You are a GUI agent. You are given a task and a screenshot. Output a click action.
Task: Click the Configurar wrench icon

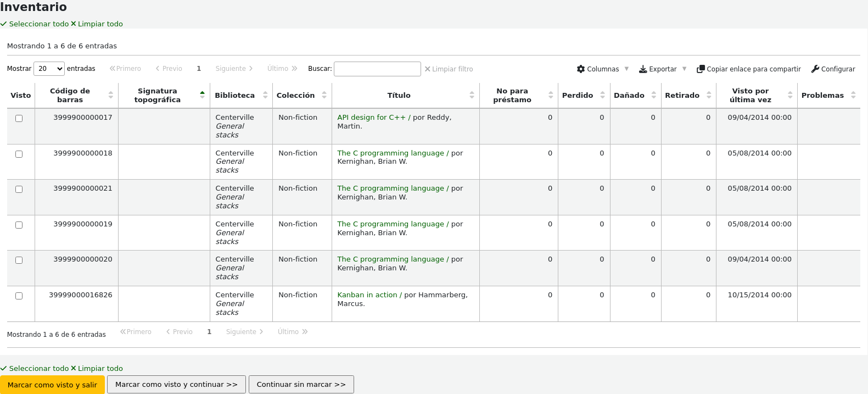[x=815, y=69]
